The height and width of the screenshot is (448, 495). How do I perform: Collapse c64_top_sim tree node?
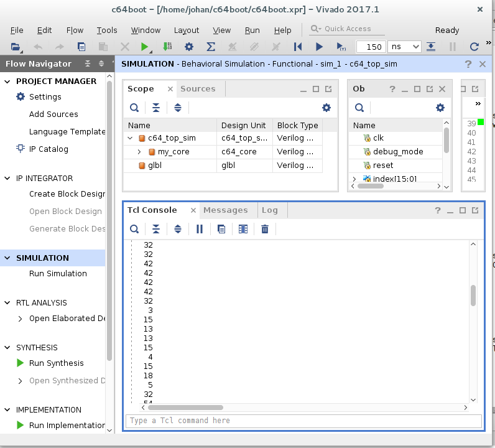point(130,138)
